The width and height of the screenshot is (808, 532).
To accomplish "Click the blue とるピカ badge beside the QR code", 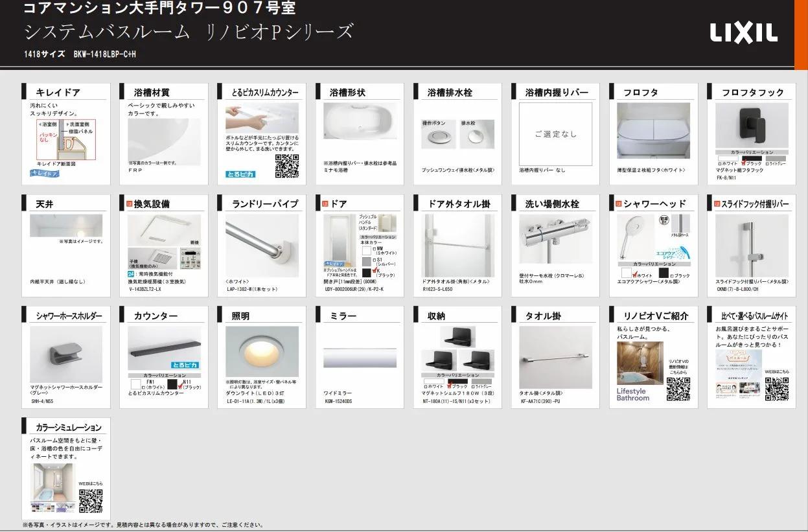I will click(x=240, y=174).
